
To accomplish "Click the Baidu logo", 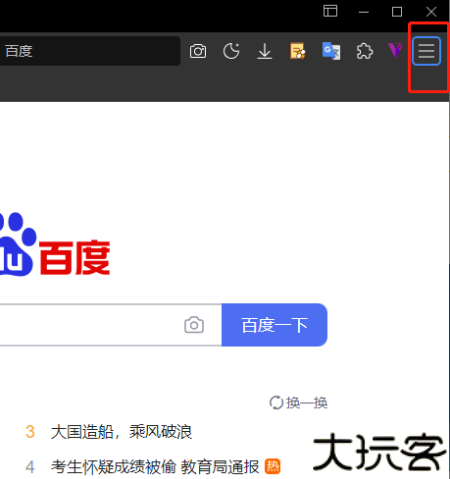I will pyautogui.click(x=55, y=245).
